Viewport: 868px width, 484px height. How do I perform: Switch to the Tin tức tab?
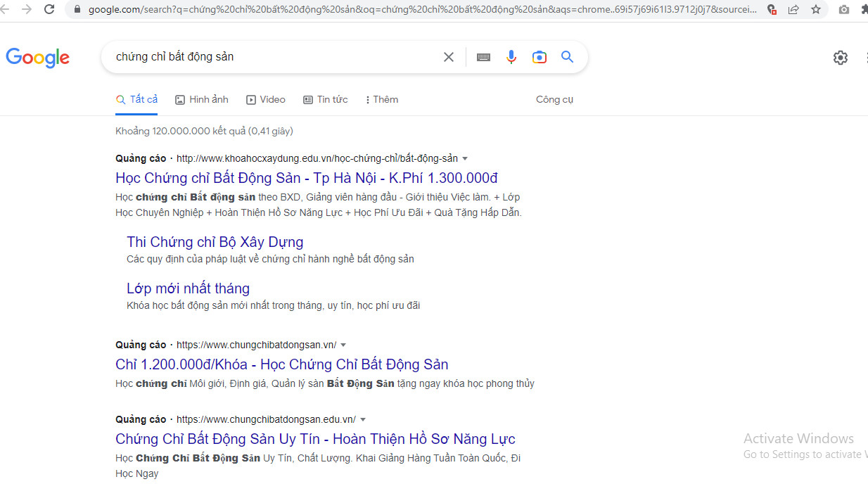[x=326, y=100]
